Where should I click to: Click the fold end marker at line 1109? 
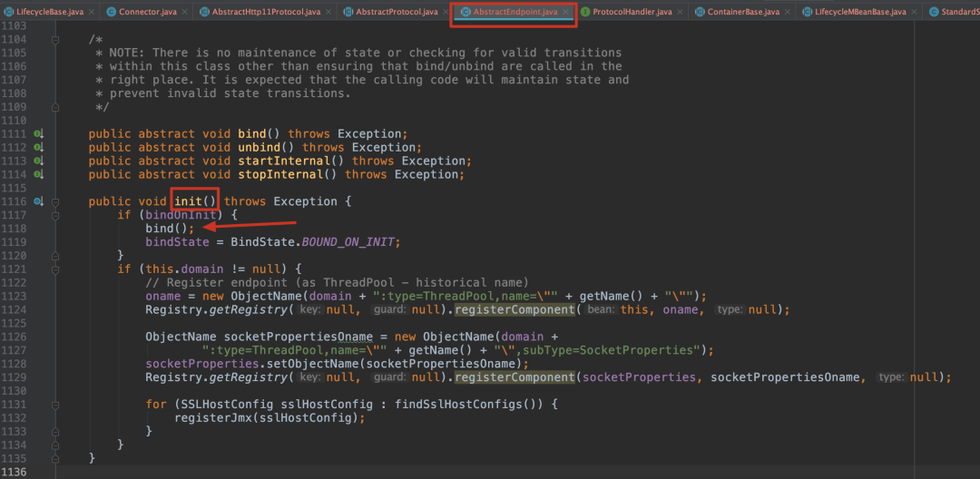pyautogui.click(x=55, y=107)
